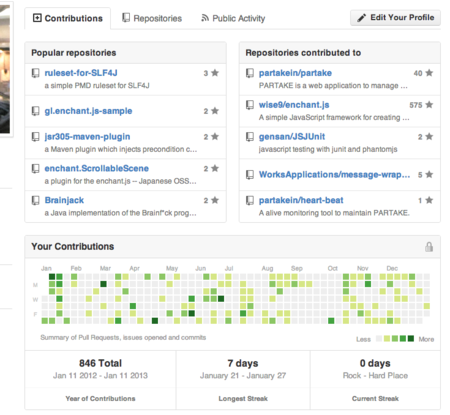Click the plus icon on Contributions tab
This screenshot has width=450, height=415.
tap(37, 18)
